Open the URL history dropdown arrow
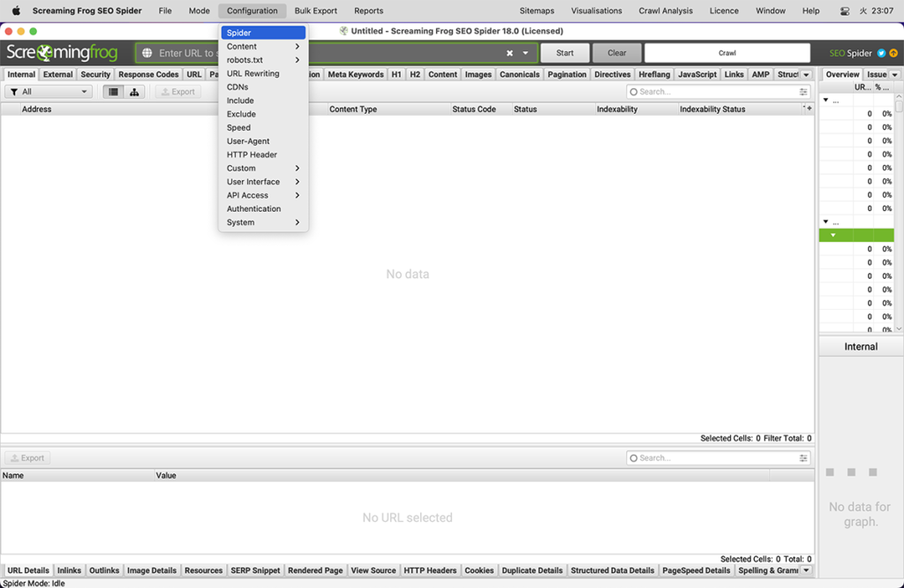This screenshot has height=588, width=904. tap(525, 53)
